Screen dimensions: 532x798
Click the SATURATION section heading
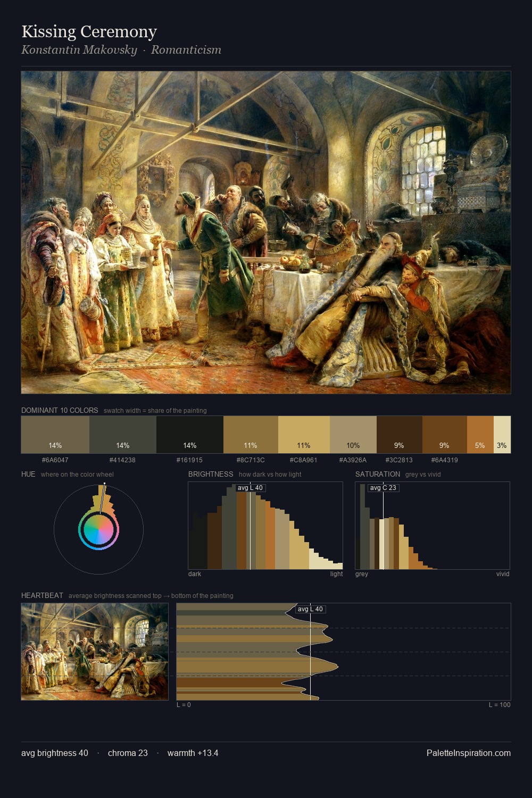coord(378,474)
